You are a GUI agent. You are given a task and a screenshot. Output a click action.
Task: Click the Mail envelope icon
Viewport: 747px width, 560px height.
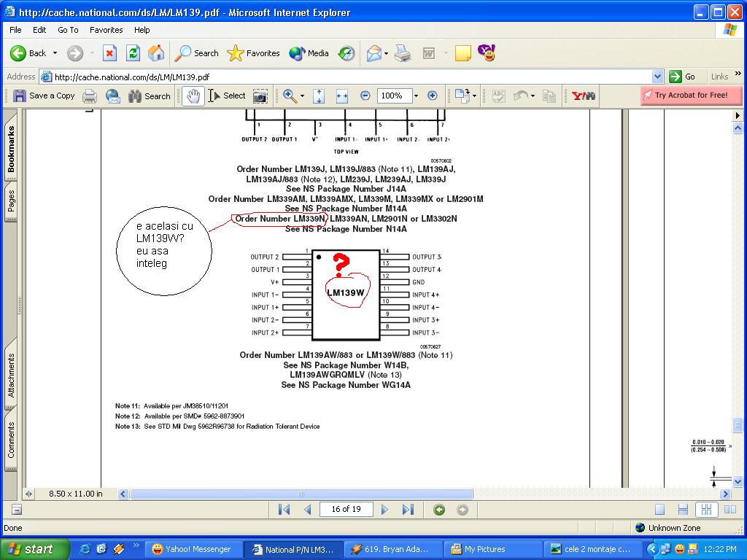click(x=374, y=53)
